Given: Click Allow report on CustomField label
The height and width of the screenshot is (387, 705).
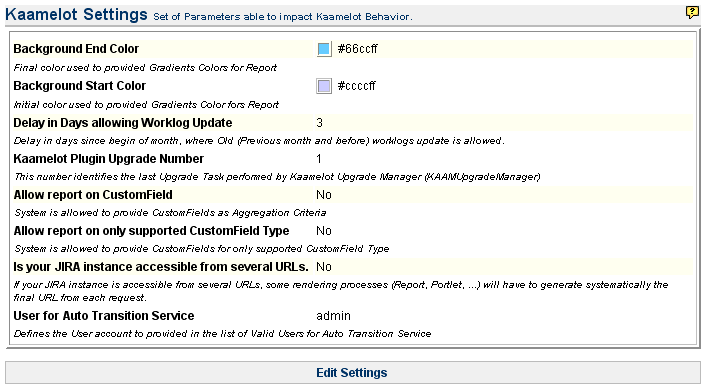Looking at the screenshot, I should pyautogui.click(x=93, y=195).
